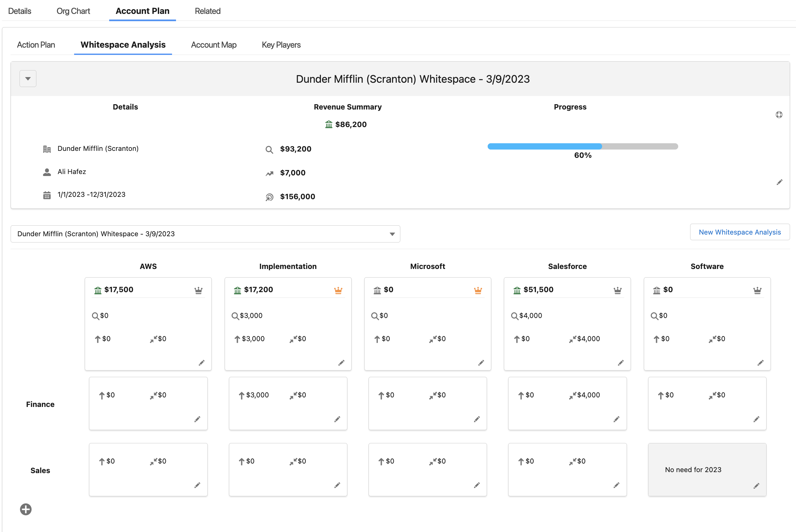The image size is (796, 532).
Task: Edit the Finance Software cell
Action: [756, 420]
